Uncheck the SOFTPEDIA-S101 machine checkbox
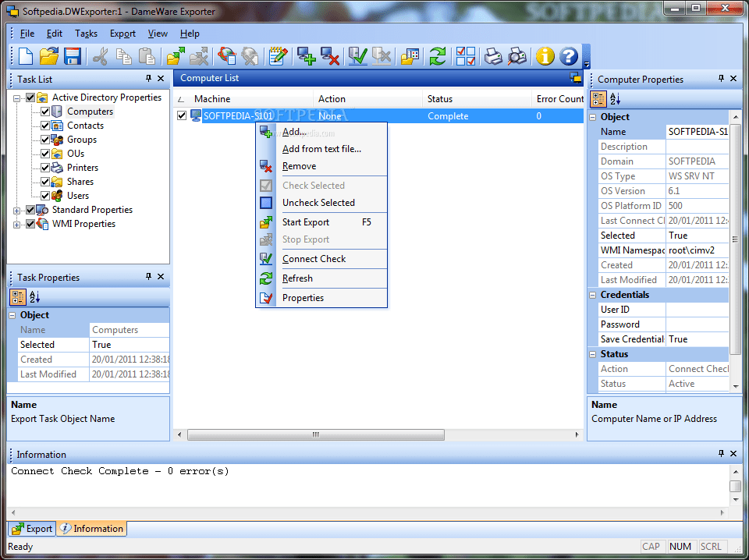The width and height of the screenshot is (749, 560). coord(182,115)
